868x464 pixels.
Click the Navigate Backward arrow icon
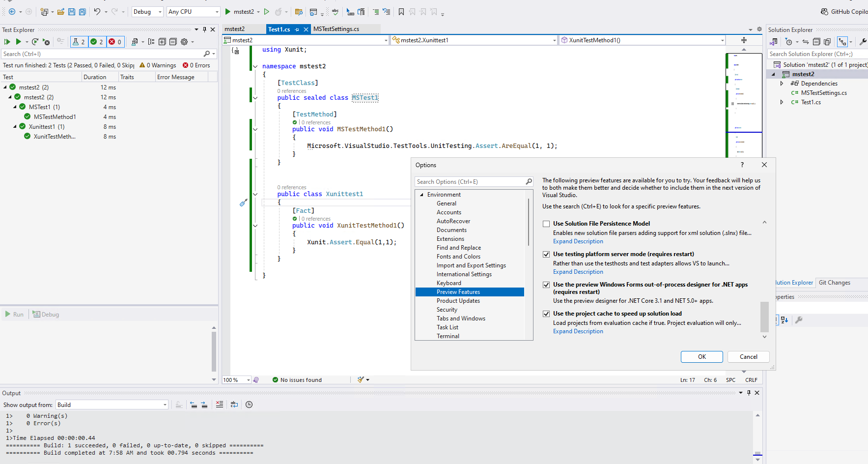tap(12, 12)
